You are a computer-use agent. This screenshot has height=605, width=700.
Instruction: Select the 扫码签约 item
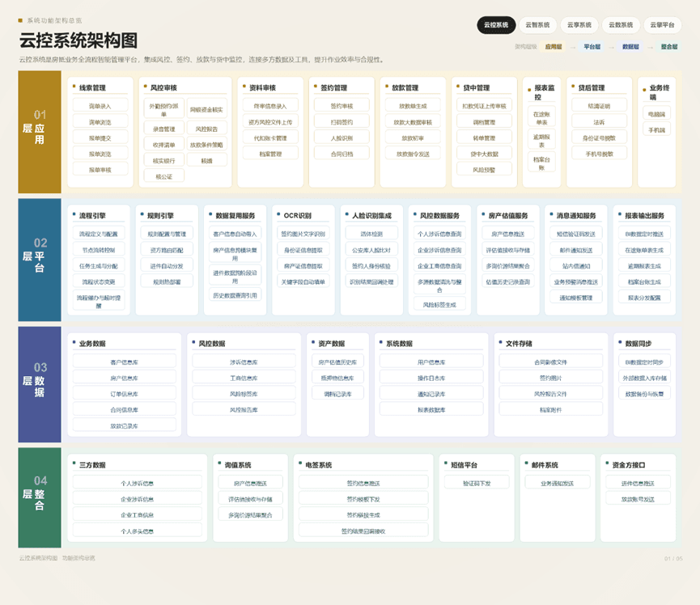click(x=342, y=122)
